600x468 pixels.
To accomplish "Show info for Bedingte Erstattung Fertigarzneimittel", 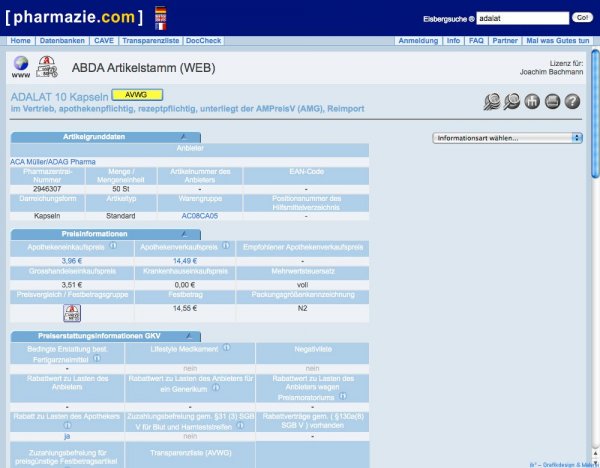I will tap(97, 358).
